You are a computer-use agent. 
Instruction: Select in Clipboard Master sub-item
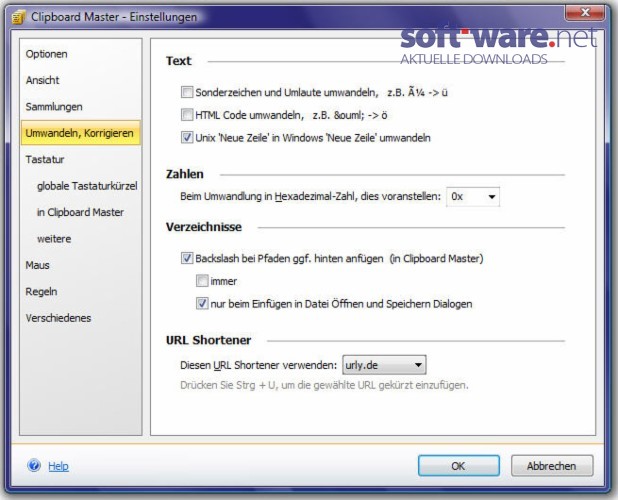[x=80, y=212]
